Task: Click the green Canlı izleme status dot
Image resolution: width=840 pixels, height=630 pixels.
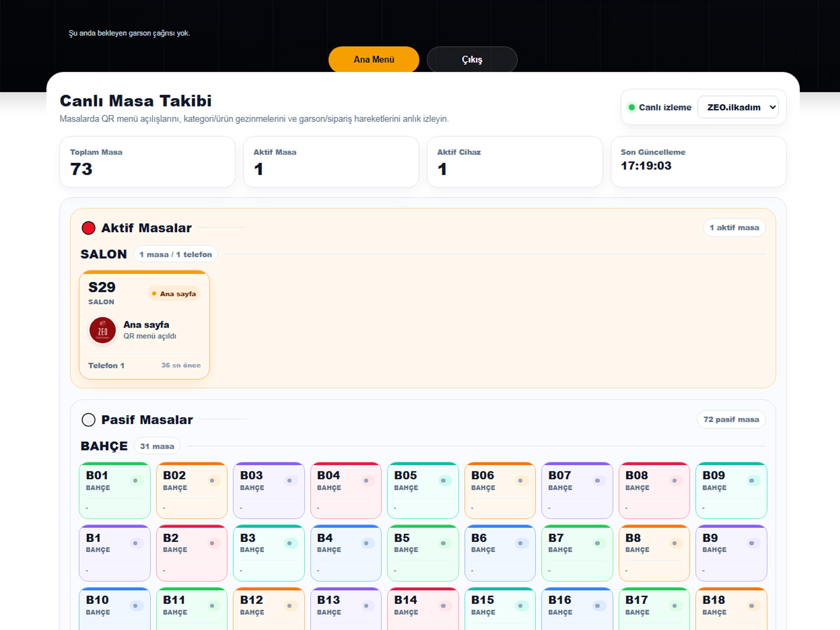Action: click(x=632, y=107)
